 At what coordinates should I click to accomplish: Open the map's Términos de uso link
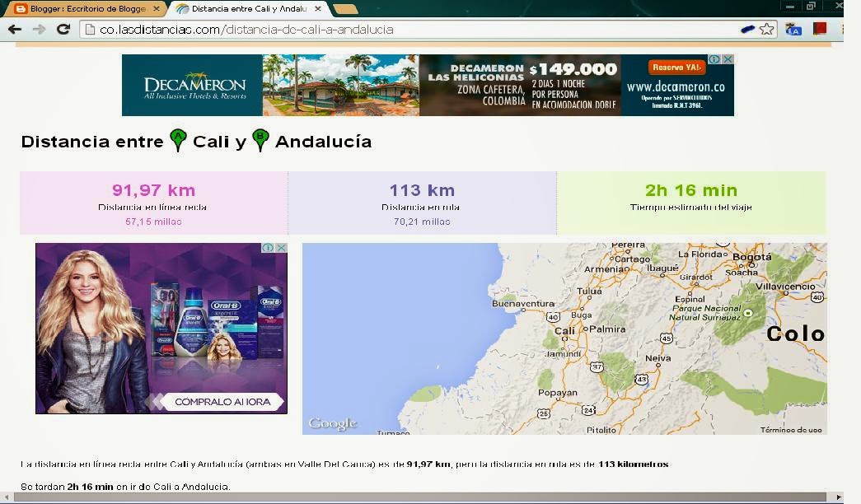point(791,430)
